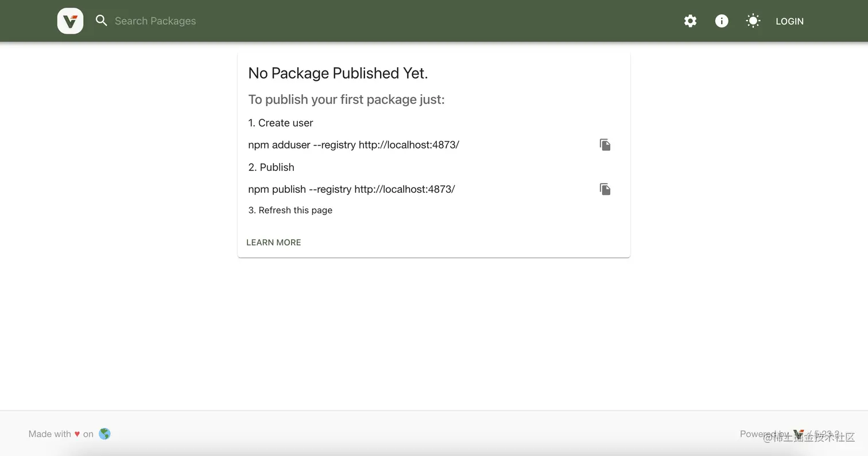Click the '1. Create user' step text
Screen dimensions: 868x456
coord(281,123)
